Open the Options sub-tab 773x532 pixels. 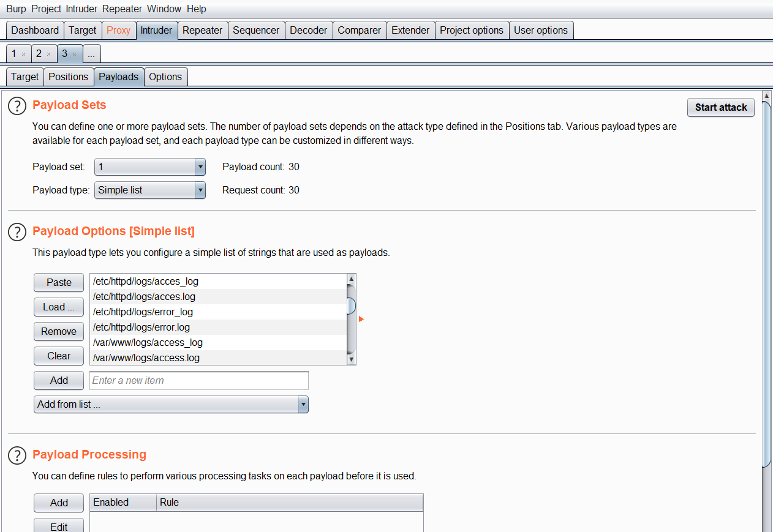point(165,77)
